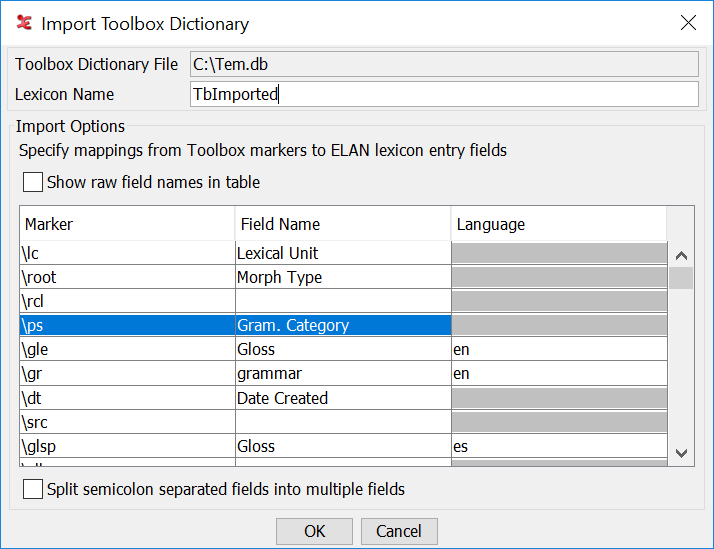Open the Date Created field name cell
This screenshot has width=714, height=549.
click(x=343, y=398)
